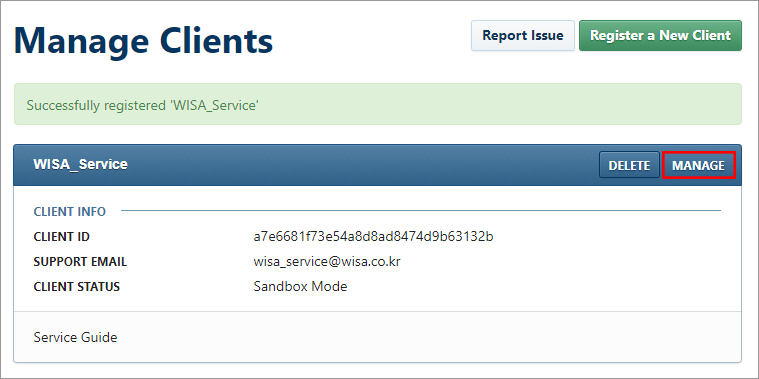This screenshot has height=379, width=759.
Task: Click the green success notification banner
Action: [378, 104]
